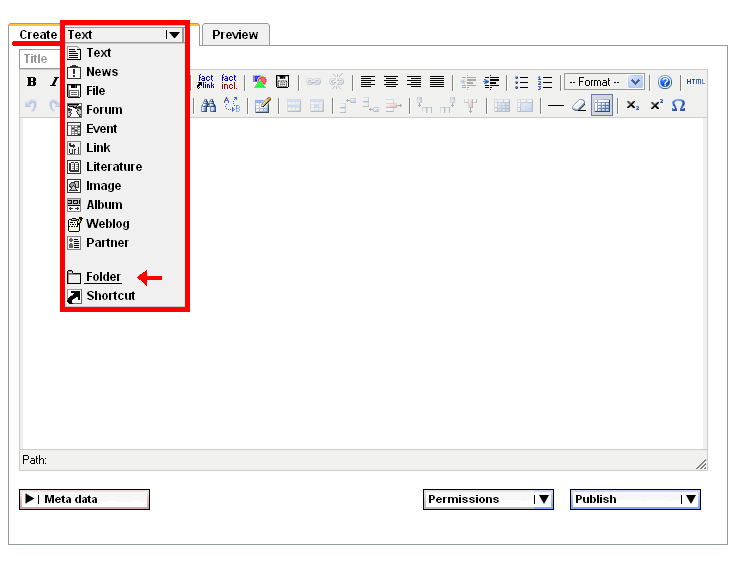Click the insert column before icon
This screenshot has height=578, width=747.
tap(424, 105)
